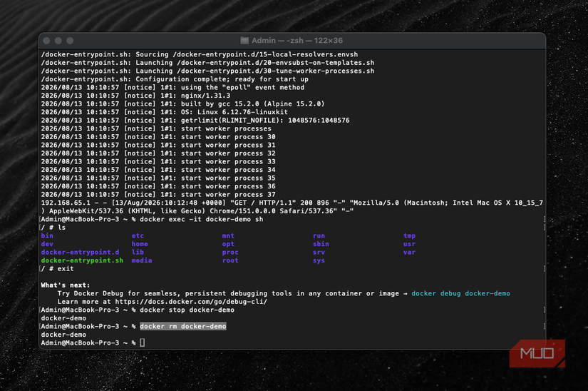The width and height of the screenshot is (588, 391).
Task: Click the 'nginx/1.31.3' log line
Action: (x=135, y=96)
